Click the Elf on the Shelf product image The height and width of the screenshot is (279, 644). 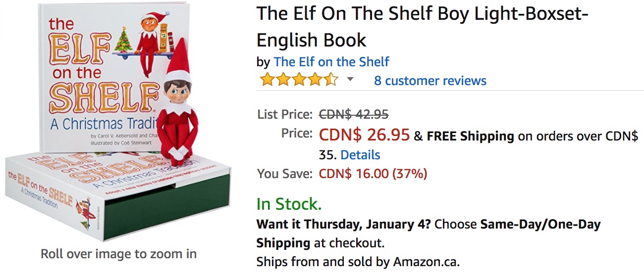(x=119, y=124)
